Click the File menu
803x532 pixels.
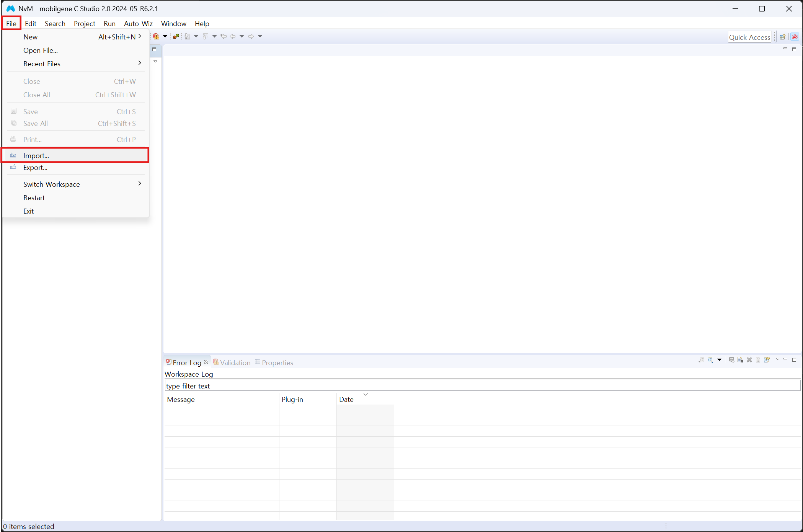point(11,23)
